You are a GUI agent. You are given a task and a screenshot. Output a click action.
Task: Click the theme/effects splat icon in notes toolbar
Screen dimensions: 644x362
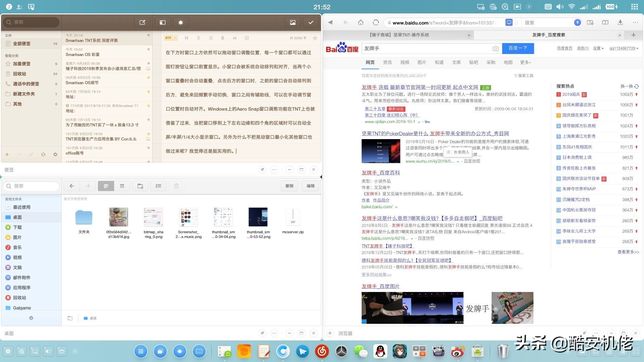[x=180, y=22]
